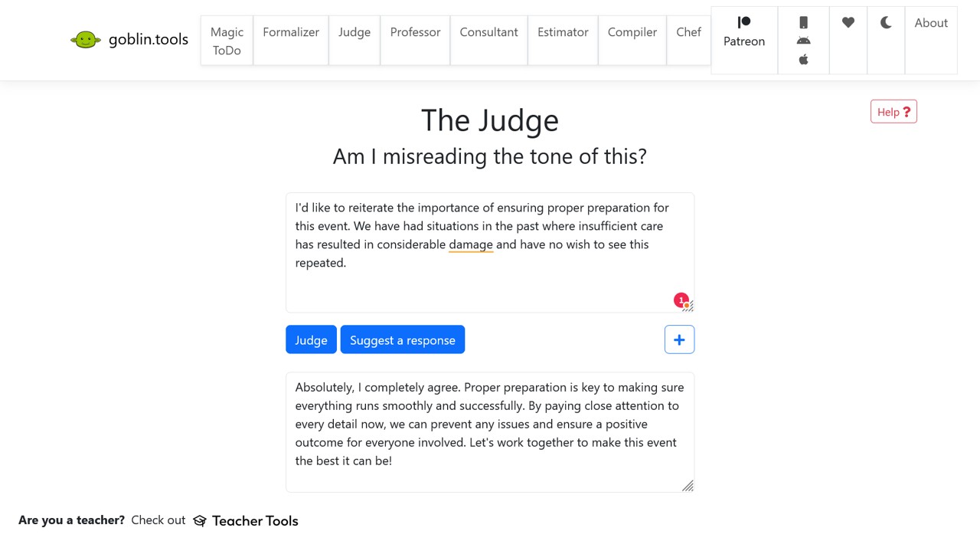Click the red grammar notification badge
Screen dimensions: 980x541
(681, 300)
